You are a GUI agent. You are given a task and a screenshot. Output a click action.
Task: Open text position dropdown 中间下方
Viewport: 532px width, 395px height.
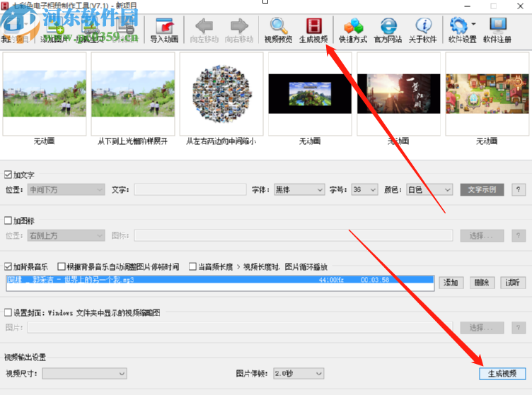[x=66, y=189]
